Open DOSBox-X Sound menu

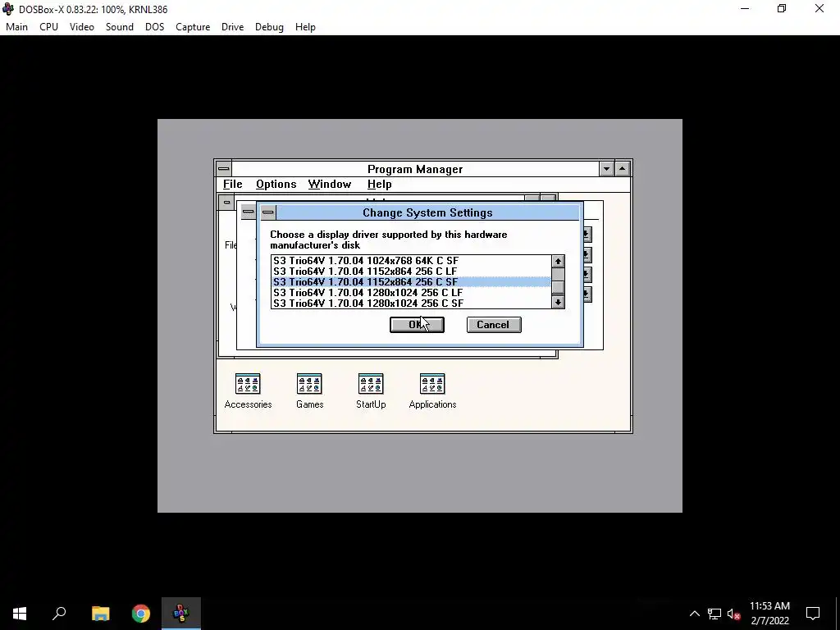pyautogui.click(x=120, y=27)
